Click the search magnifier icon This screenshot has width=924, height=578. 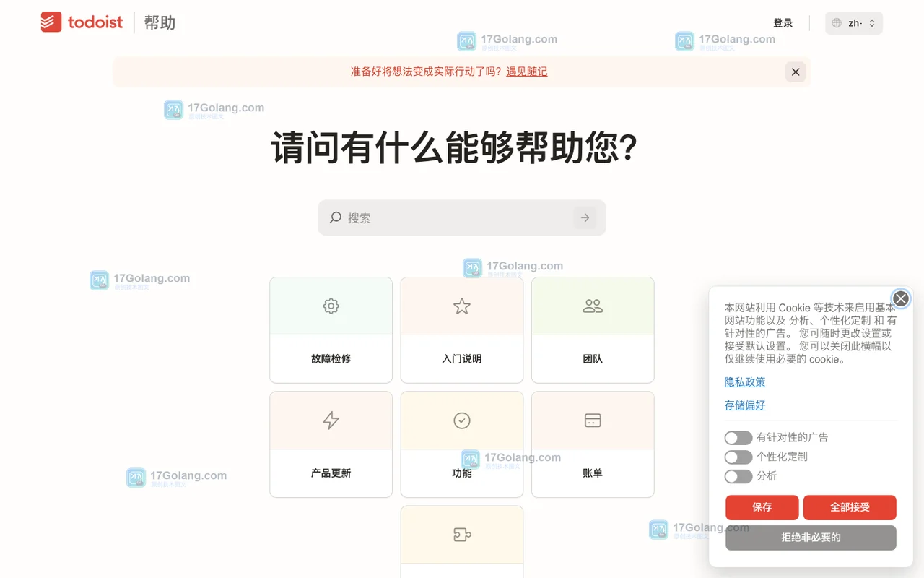[336, 217]
